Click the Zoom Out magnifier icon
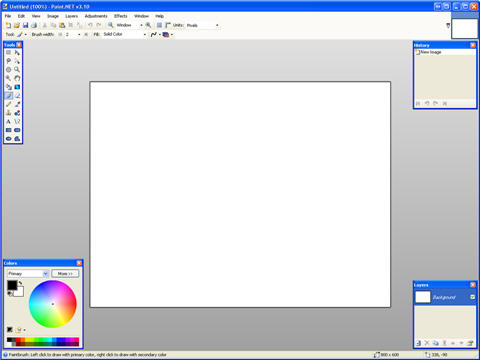 pos(110,25)
